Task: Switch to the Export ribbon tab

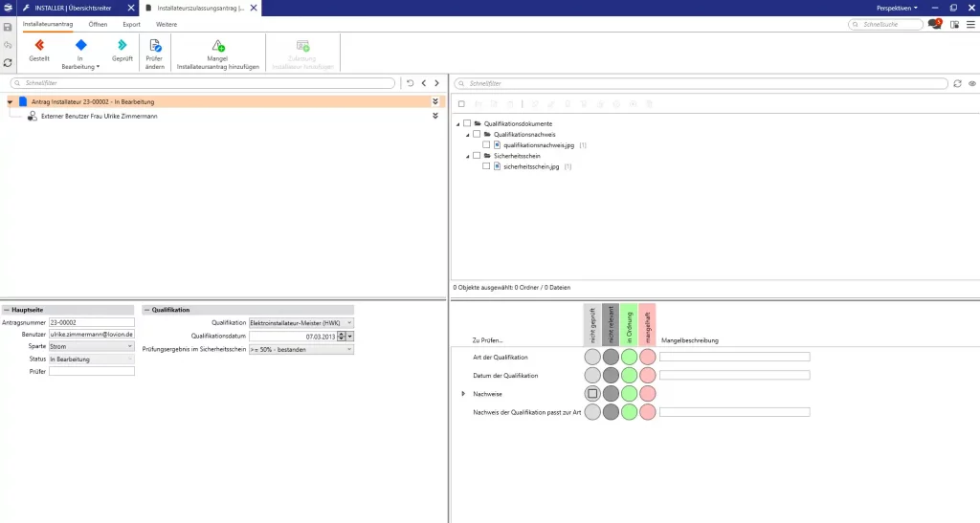Action: [x=131, y=23]
